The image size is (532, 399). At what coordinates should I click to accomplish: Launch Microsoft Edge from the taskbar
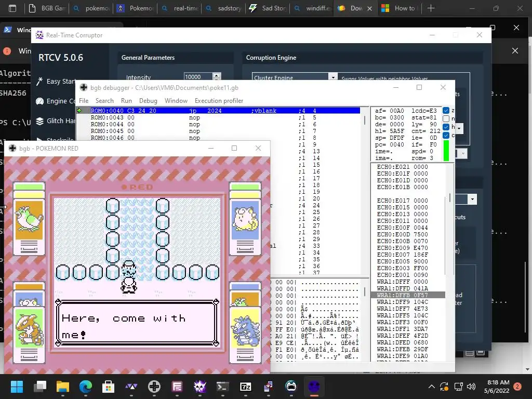[86, 386]
